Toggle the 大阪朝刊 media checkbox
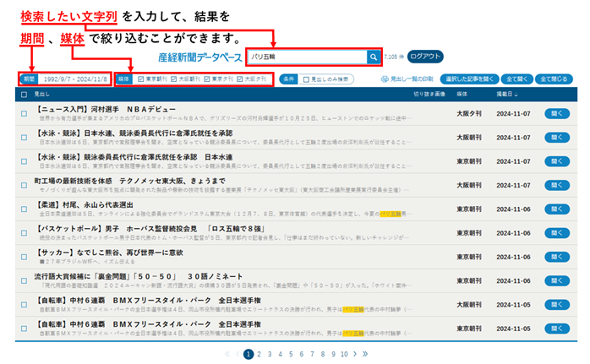The image size is (590, 364). coord(173,79)
